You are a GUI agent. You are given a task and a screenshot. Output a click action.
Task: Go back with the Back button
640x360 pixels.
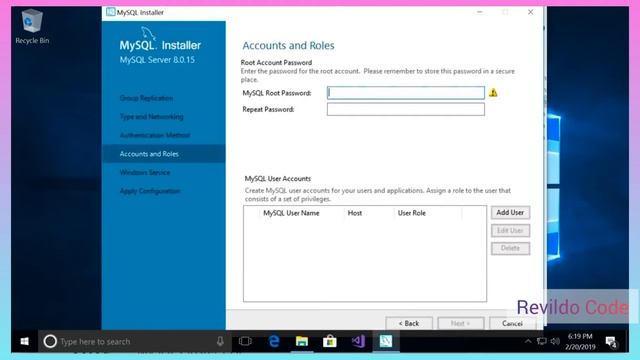409,323
